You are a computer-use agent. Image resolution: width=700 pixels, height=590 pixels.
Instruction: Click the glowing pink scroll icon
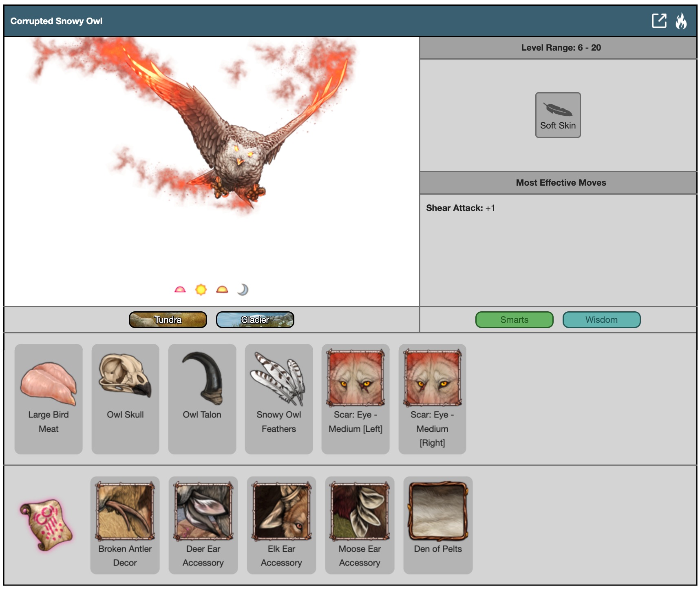pyautogui.click(x=46, y=525)
